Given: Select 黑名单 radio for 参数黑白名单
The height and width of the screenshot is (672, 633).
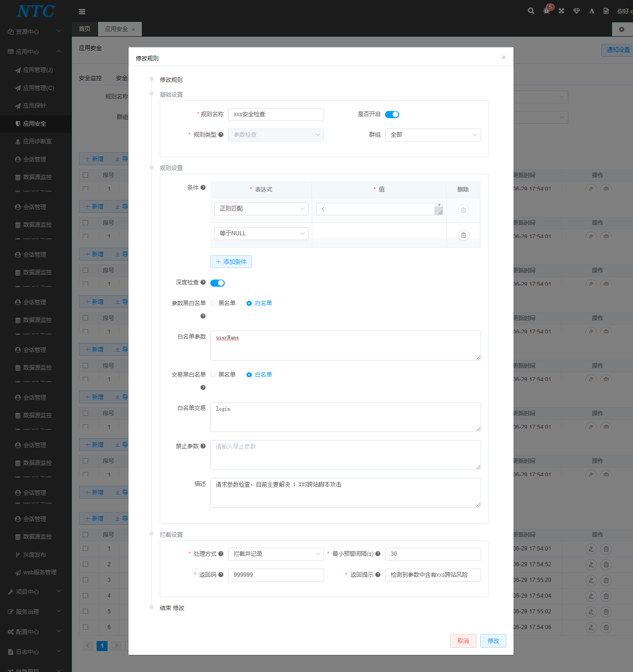Looking at the screenshot, I should [x=223, y=303].
